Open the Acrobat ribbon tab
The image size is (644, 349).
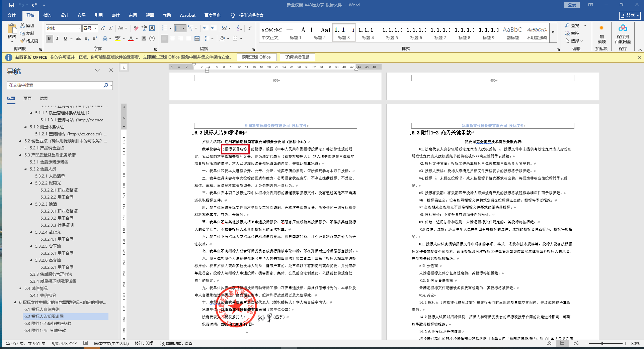(x=188, y=15)
